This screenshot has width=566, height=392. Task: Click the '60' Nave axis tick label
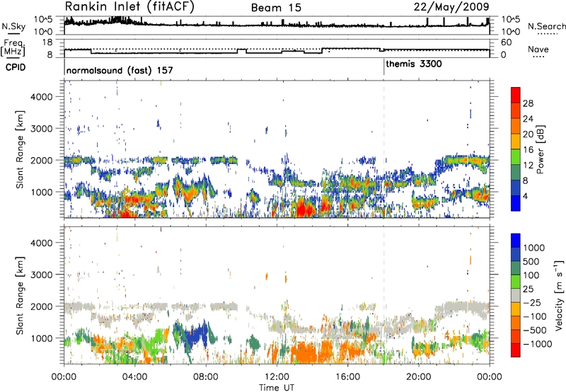coord(507,42)
